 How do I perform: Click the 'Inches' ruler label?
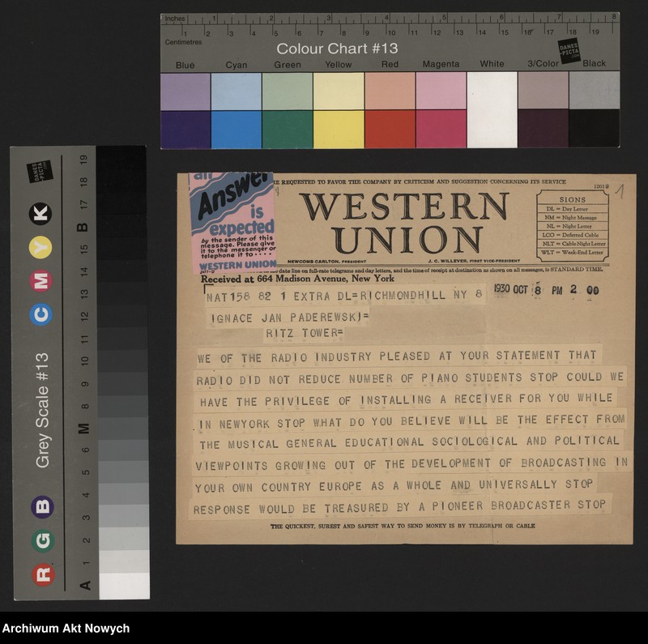coord(175,19)
